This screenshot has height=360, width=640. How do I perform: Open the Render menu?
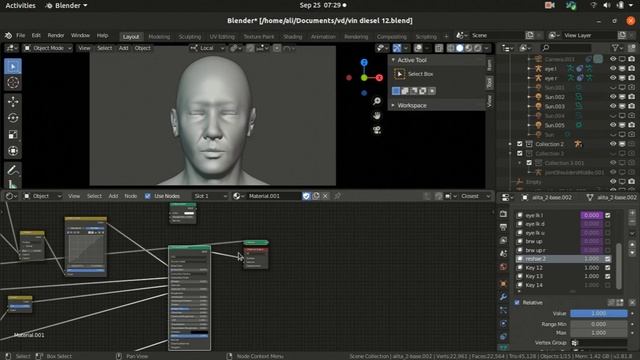pyautogui.click(x=56, y=36)
